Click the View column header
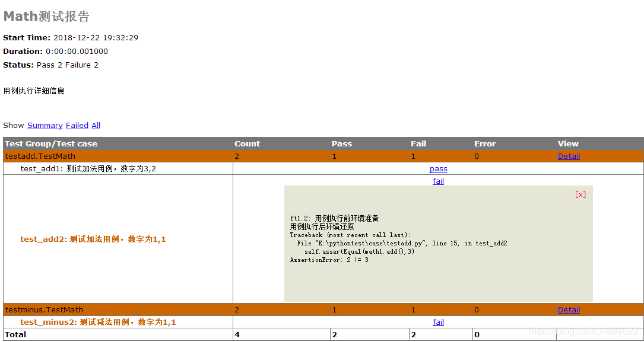644x342 pixels. [568, 144]
